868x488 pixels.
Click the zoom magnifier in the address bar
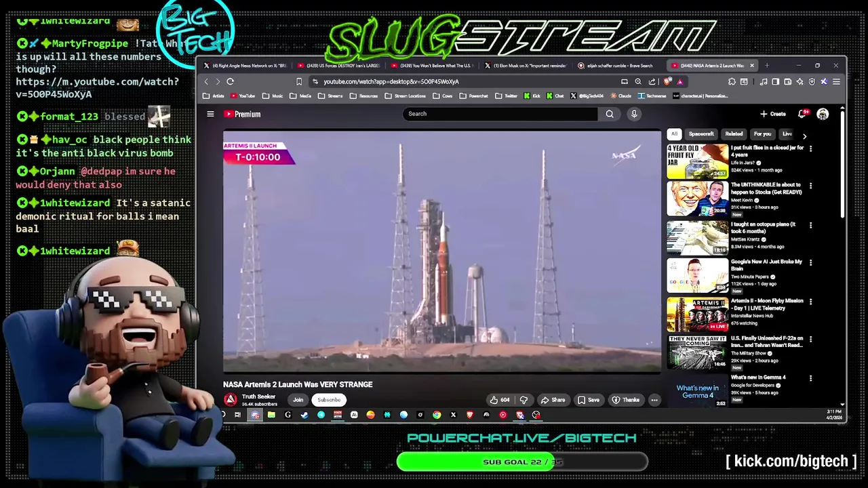click(x=638, y=81)
